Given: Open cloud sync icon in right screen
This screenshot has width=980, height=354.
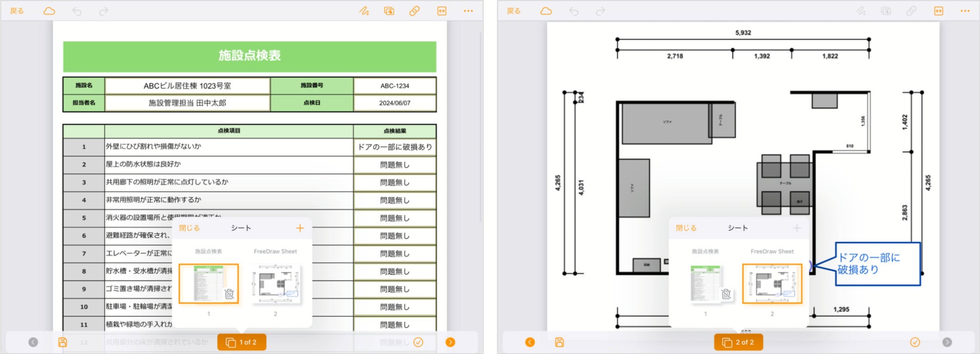Looking at the screenshot, I should (546, 11).
